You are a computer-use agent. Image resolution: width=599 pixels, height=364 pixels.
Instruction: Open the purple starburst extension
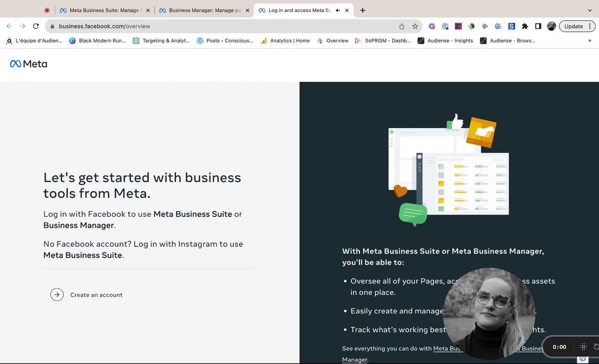point(432,26)
